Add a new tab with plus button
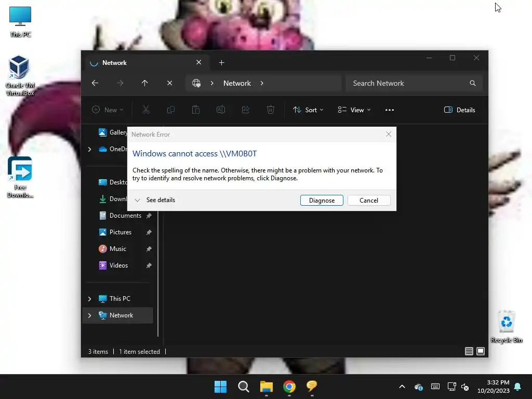Screen dimensions: 532x399 [221, 62]
